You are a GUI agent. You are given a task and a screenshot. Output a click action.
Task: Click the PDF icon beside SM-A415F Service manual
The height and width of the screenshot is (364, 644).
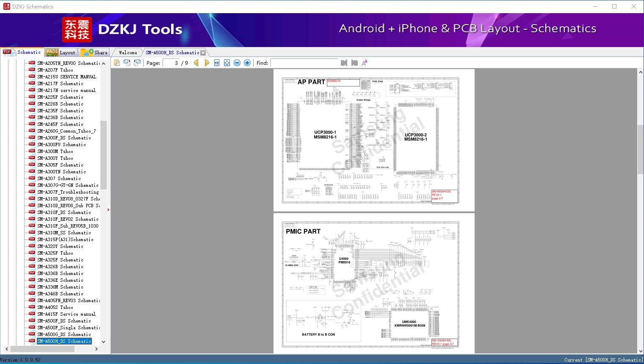pos(32,314)
